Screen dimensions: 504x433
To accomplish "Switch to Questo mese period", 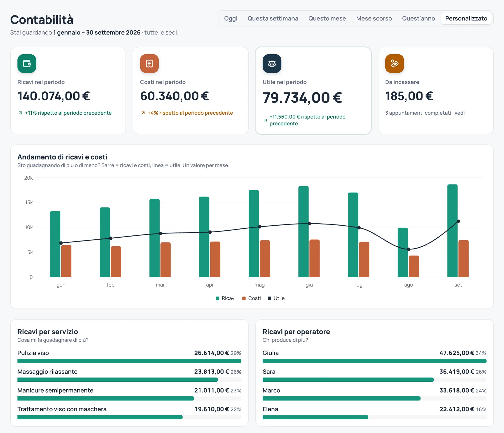I will click(x=327, y=18).
